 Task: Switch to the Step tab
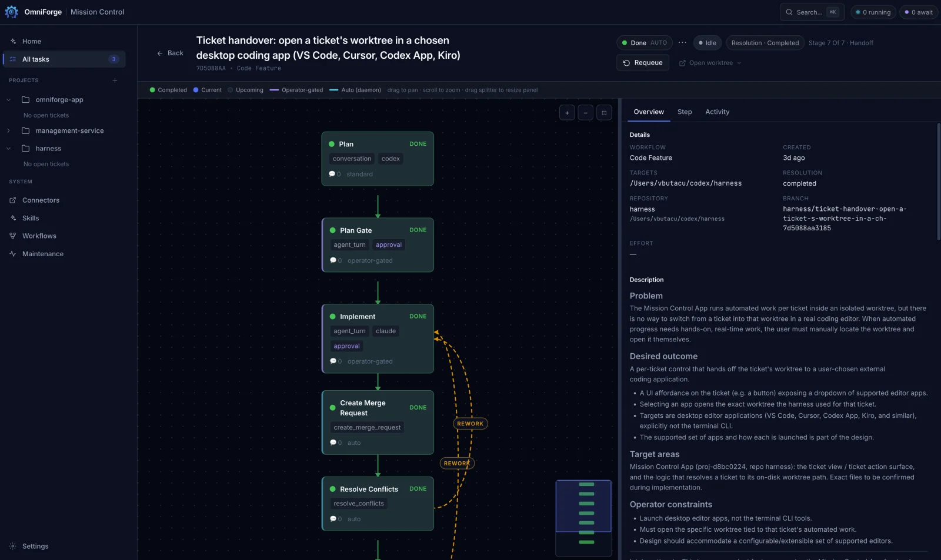685,112
